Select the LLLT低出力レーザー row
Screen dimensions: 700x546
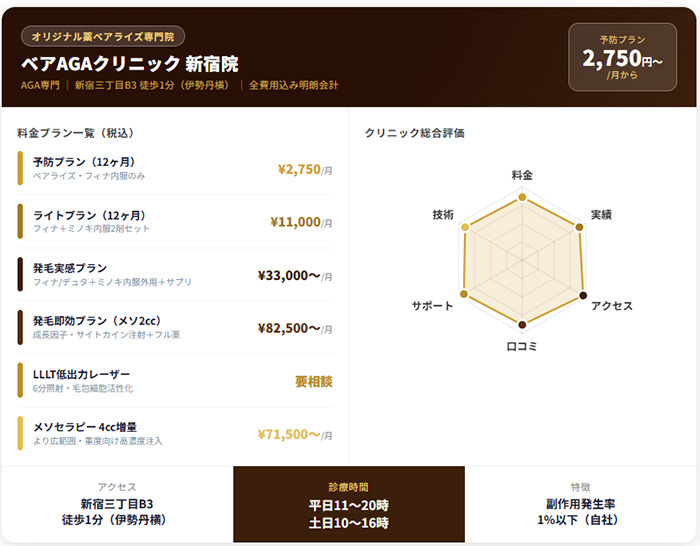175,381
